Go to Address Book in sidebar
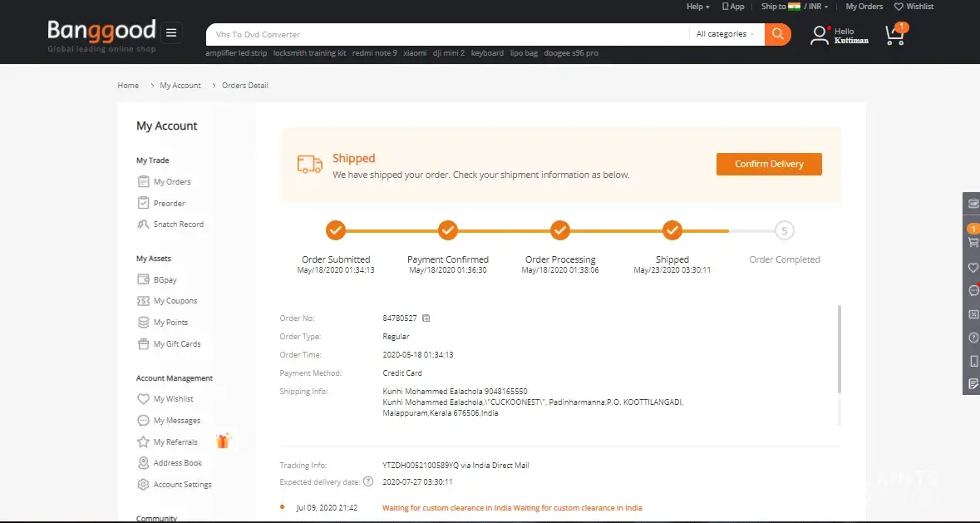Image resolution: width=980 pixels, height=523 pixels. pos(177,463)
